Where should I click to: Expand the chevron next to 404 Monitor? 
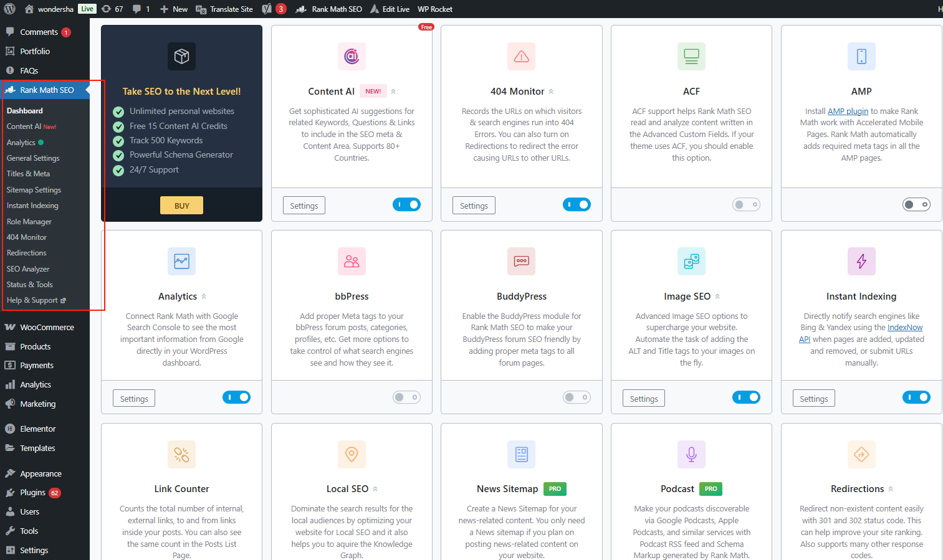552,91
